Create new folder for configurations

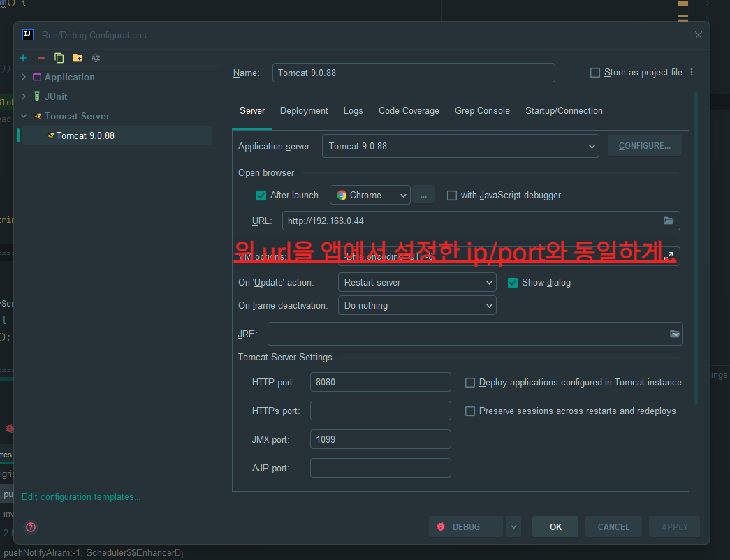(78, 58)
